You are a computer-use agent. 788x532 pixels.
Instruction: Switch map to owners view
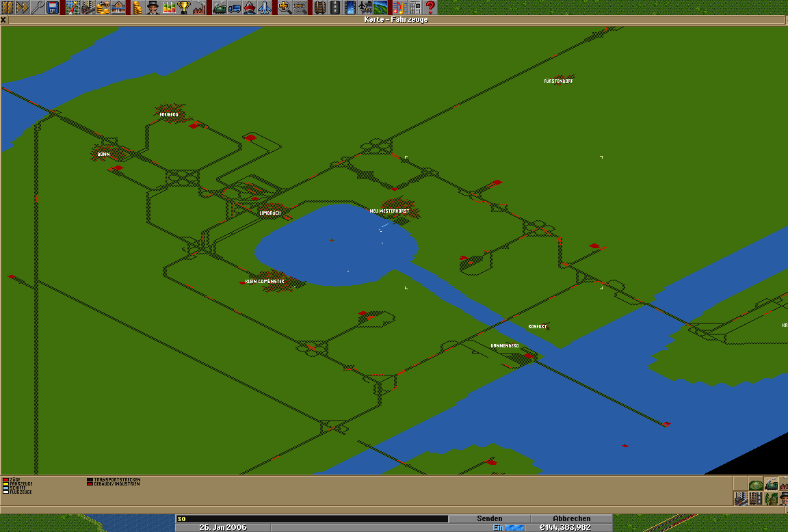click(783, 498)
